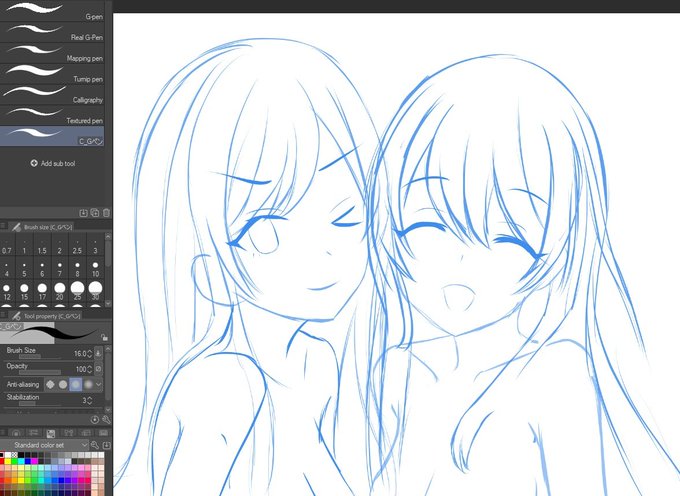Pick the Turnip pen sub tool
Image resolution: width=680 pixels, height=496 pixels.
(52, 74)
